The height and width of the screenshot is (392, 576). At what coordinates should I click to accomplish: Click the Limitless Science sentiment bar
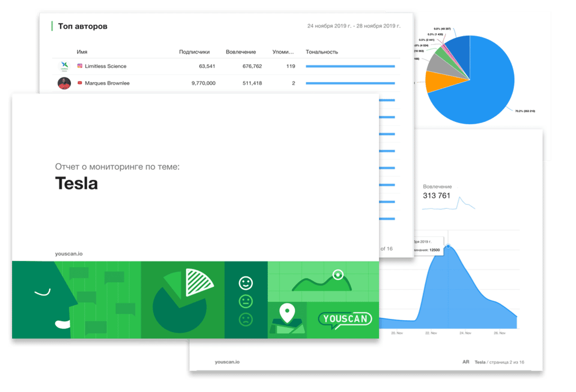click(x=350, y=66)
